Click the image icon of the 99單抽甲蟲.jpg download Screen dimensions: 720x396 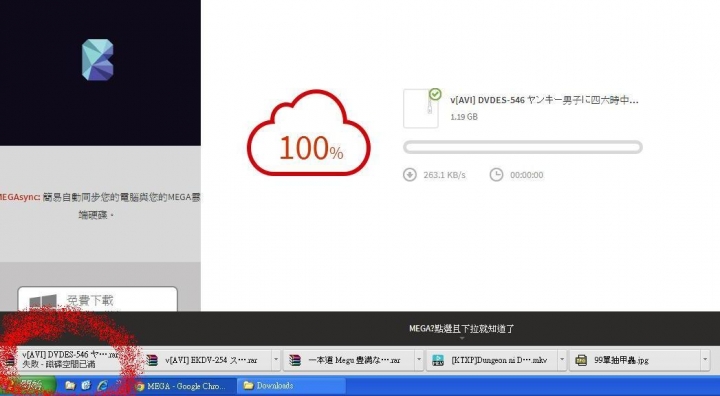tap(581, 360)
